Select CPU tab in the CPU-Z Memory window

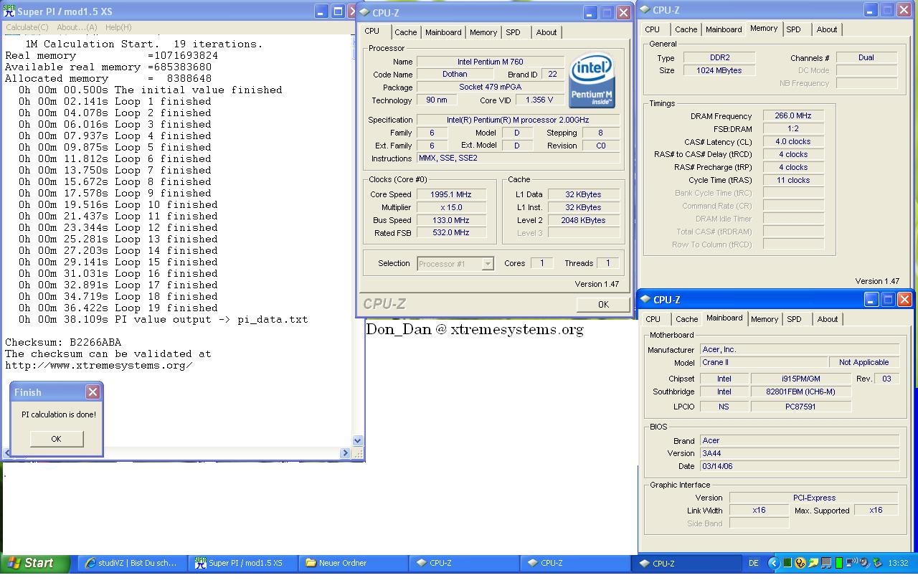click(x=652, y=29)
